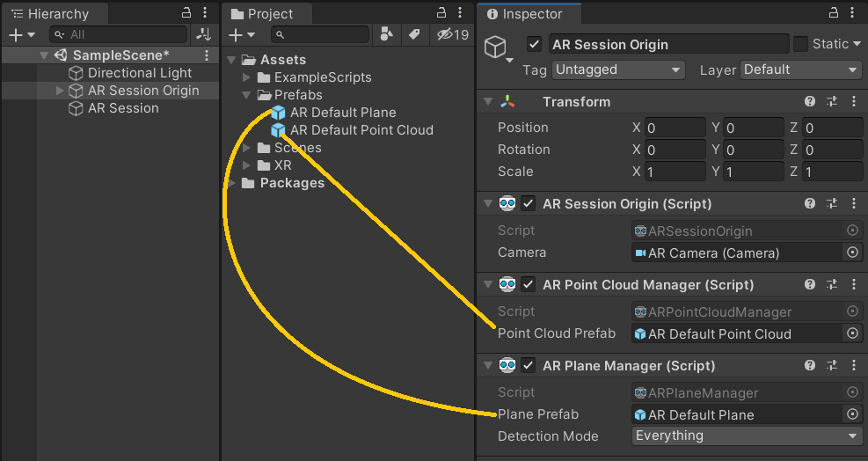Toggle AR Session Origin active checkbox

534,44
